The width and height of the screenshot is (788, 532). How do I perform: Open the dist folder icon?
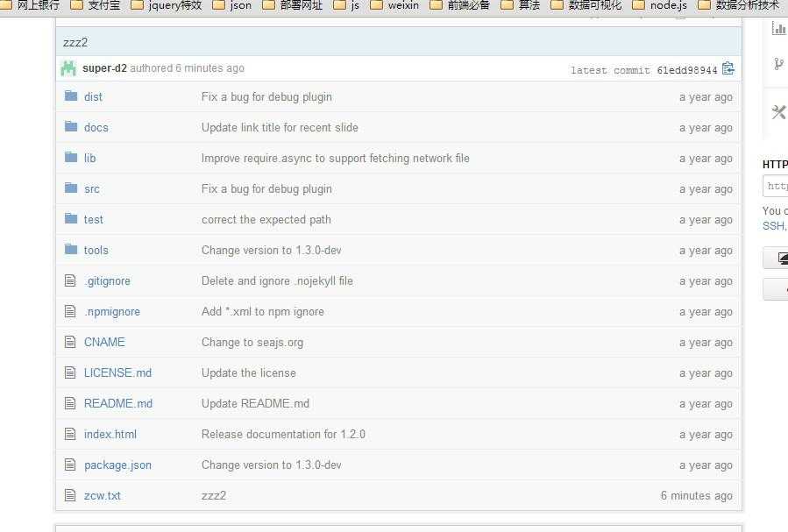[x=71, y=96]
